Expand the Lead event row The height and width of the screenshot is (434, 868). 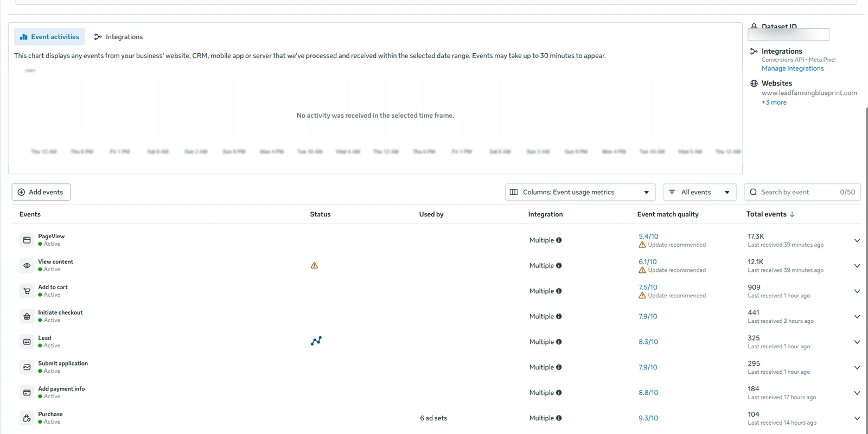click(857, 342)
